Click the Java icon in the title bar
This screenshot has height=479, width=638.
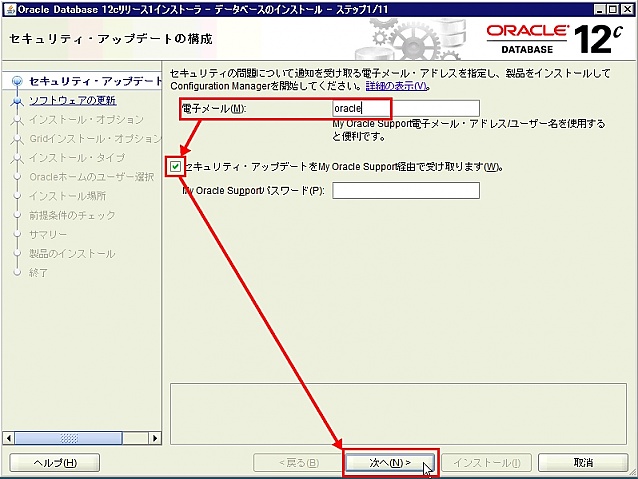pos(10,9)
